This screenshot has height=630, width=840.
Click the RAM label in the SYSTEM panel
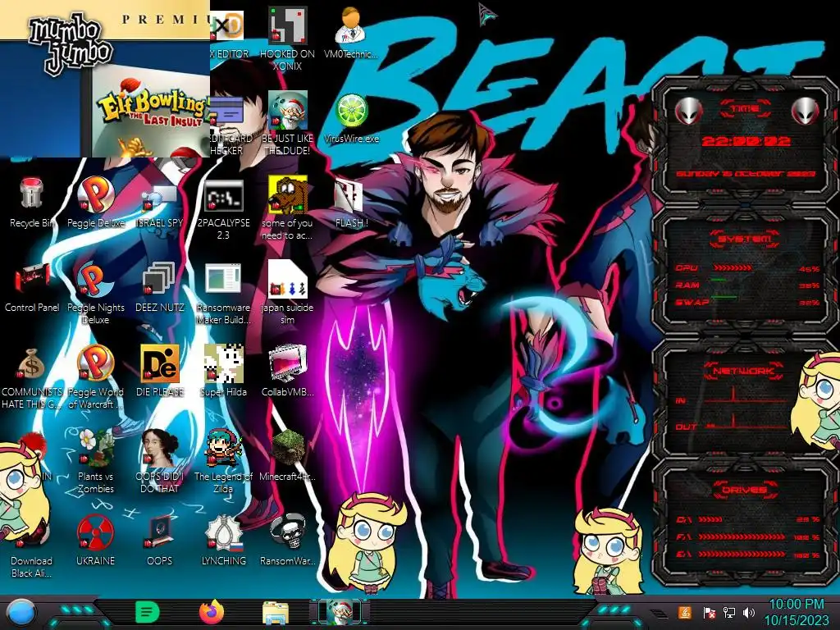[x=687, y=285]
